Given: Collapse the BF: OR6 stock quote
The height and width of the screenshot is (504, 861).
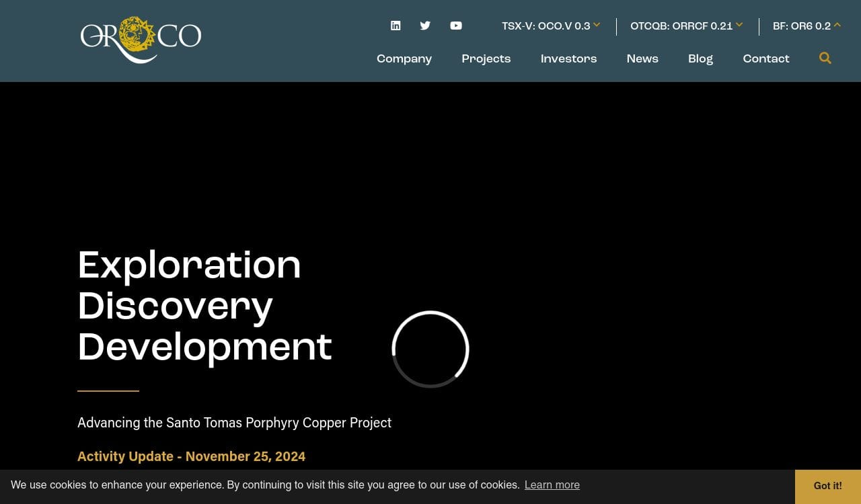Looking at the screenshot, I should coord(807,26).
